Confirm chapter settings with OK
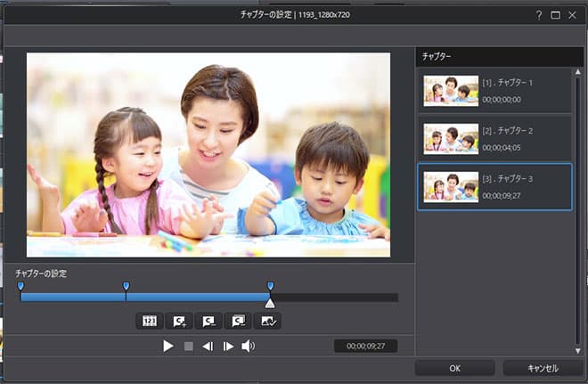The height and width of the screenshot is (384, 588). [454, 368]
